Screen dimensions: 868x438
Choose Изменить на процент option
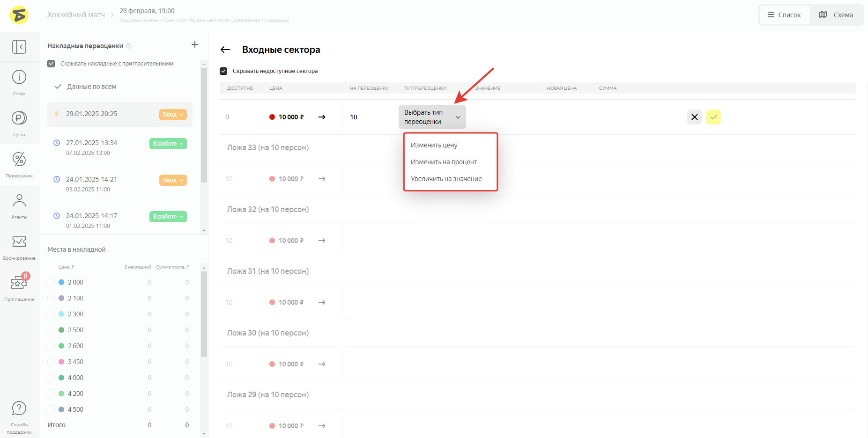[444, 162]
